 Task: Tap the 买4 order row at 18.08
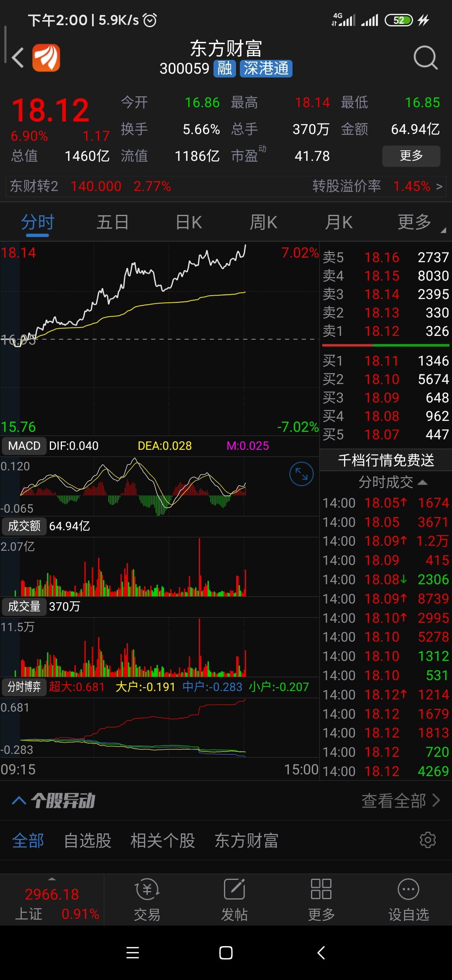coord(385,416)
